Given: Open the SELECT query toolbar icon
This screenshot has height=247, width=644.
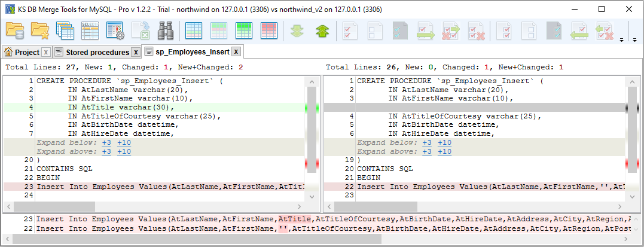Looking at the screenshot, I should tap(90, 31).
